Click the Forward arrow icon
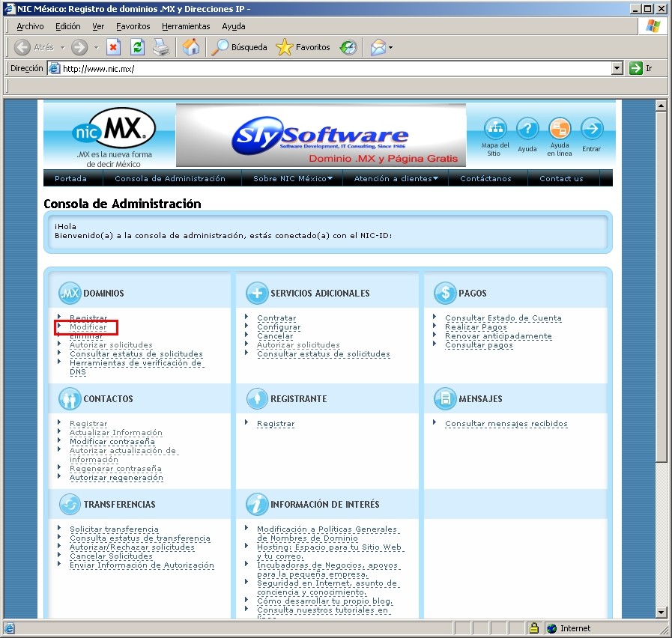 79,47
